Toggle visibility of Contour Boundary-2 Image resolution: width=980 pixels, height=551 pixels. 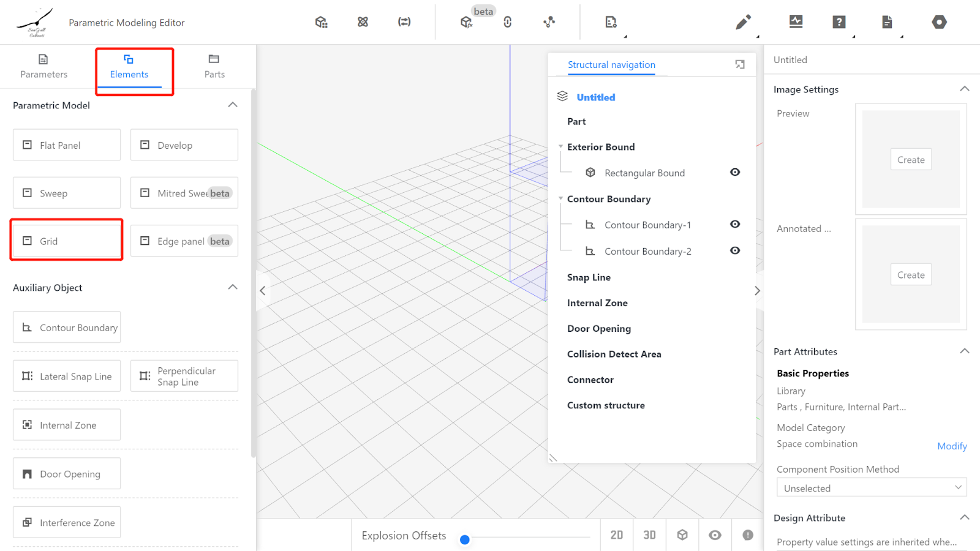[735, 251]
